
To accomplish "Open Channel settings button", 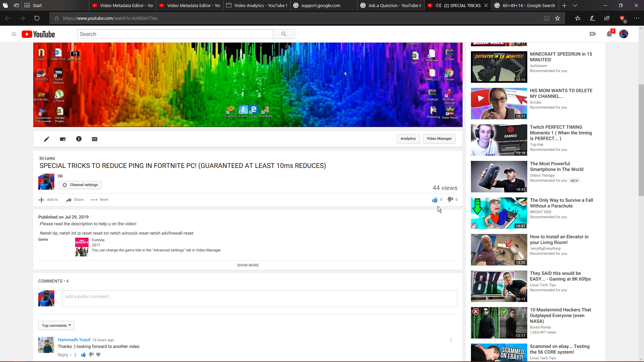I will (80, 185).
